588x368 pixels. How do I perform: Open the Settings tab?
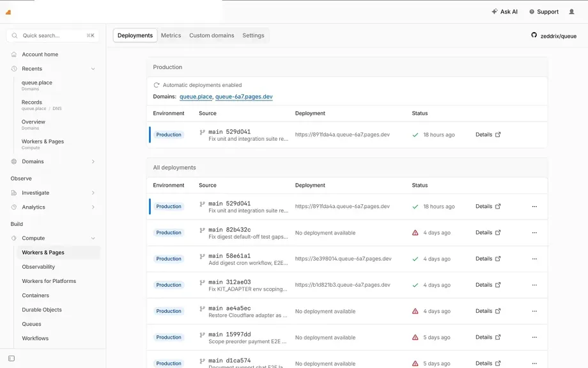253,35
